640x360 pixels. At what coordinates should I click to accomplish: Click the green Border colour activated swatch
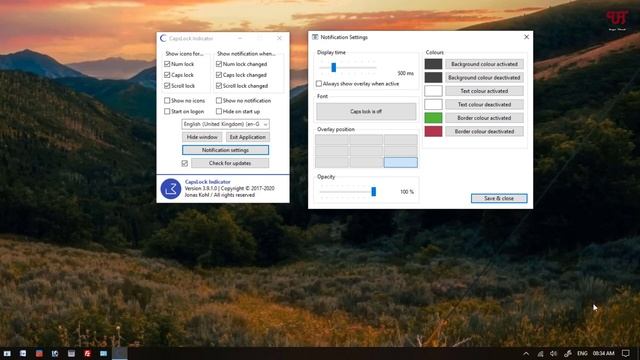coord(433,118)
